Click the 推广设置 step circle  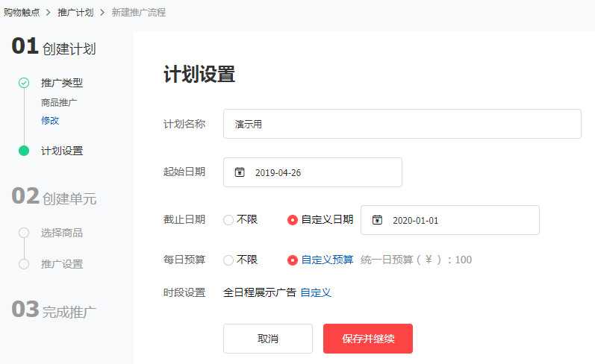tap(24, 264)
